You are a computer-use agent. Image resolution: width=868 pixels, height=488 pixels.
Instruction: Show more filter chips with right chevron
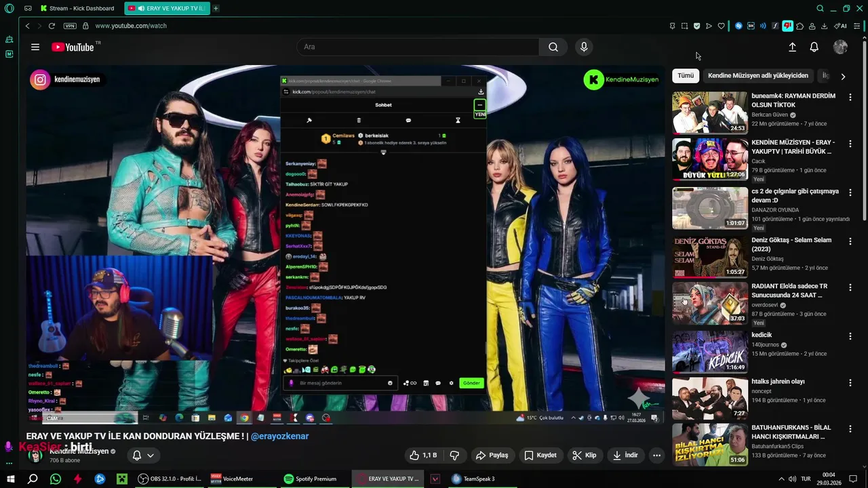point(843,76)
